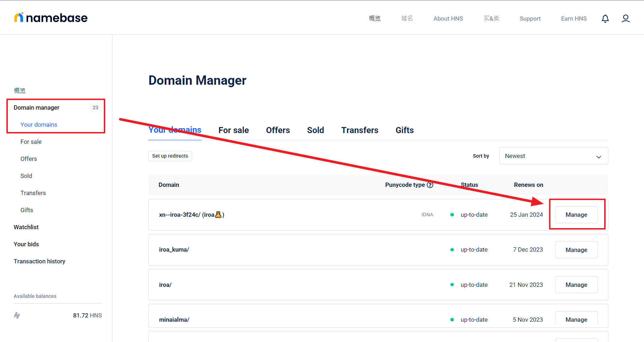The height and width of the screenshot is (342, 644).
Task: Click the Punycode type help icon
Action: pyautogui.click(x=430, y=185)
